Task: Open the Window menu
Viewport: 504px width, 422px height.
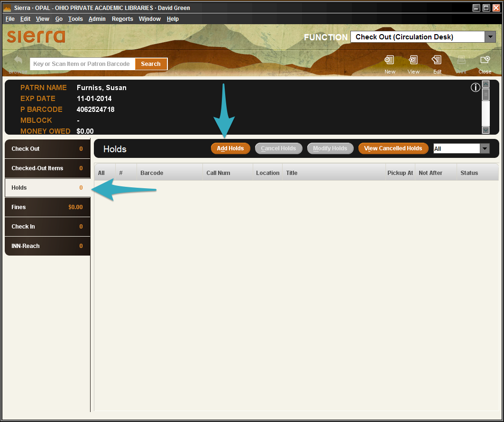Action: (150, 19)
